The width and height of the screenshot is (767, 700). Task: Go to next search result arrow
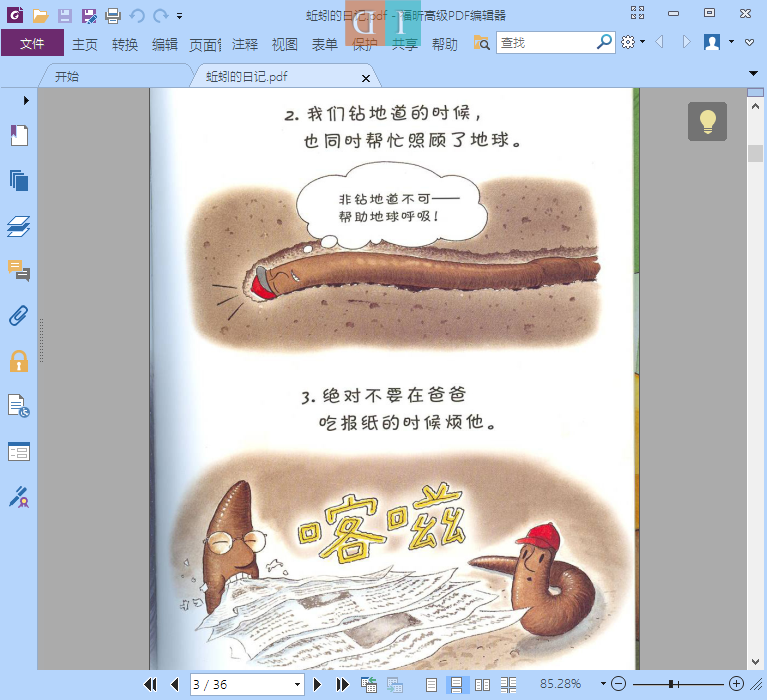pyautogui.click(x=686, y=42)
